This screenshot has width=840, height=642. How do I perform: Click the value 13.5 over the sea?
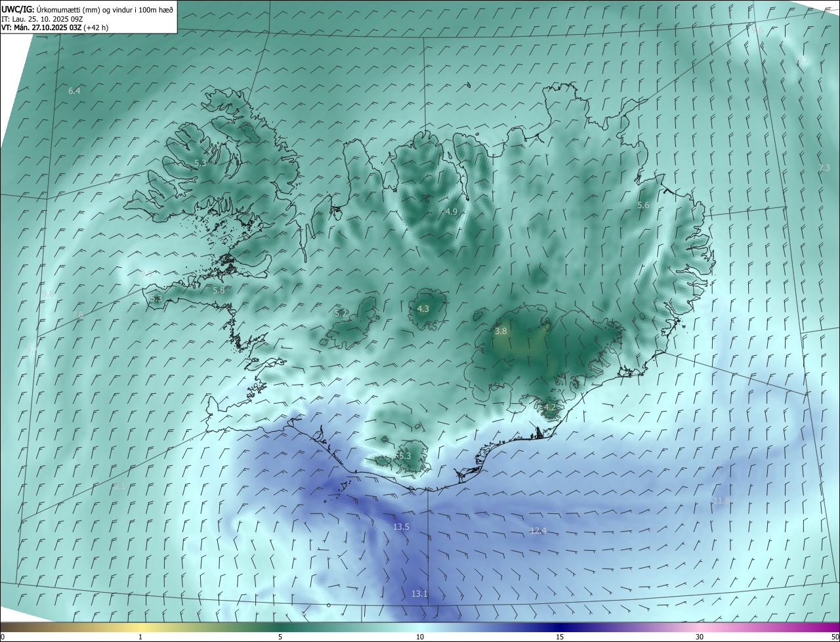point(401,527)
